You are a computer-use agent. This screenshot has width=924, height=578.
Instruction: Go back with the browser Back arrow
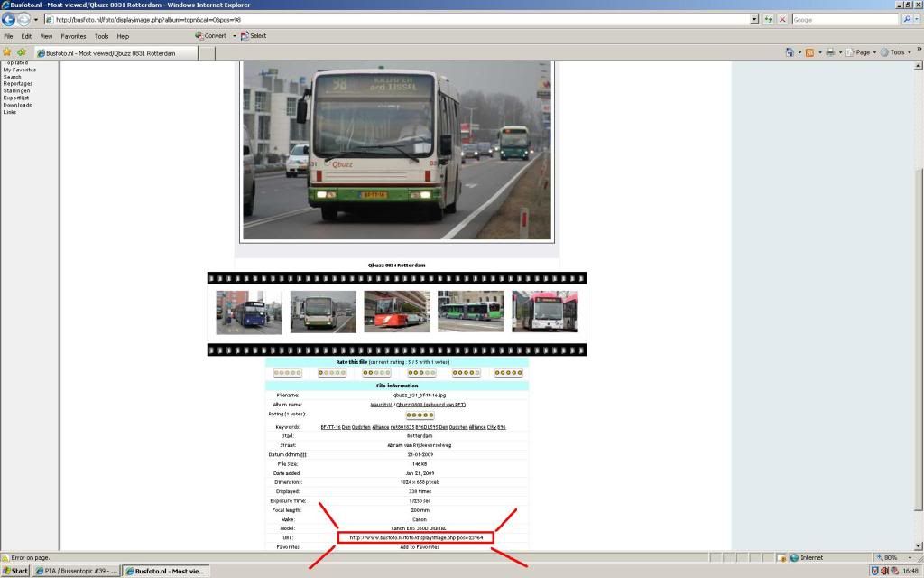tap(8, 20)
